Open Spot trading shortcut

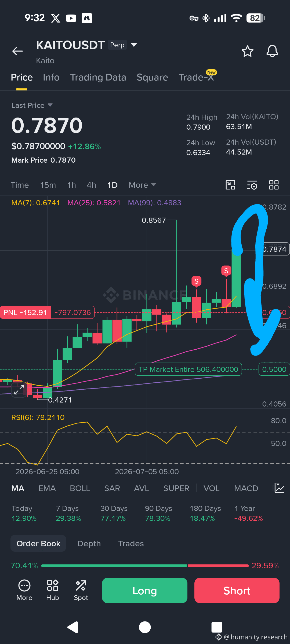pyautogui.click(x=81, y=590)
